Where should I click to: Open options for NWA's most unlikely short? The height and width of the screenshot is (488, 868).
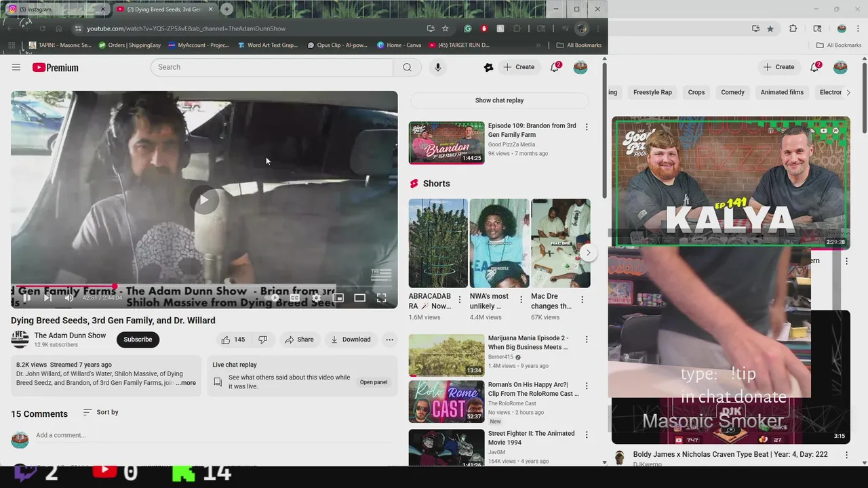521,300
